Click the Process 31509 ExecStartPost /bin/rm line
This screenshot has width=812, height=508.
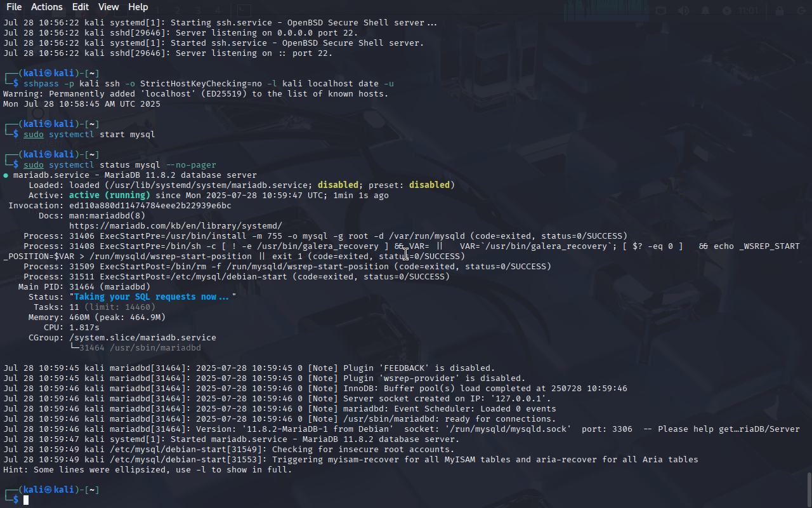[287, 267]
